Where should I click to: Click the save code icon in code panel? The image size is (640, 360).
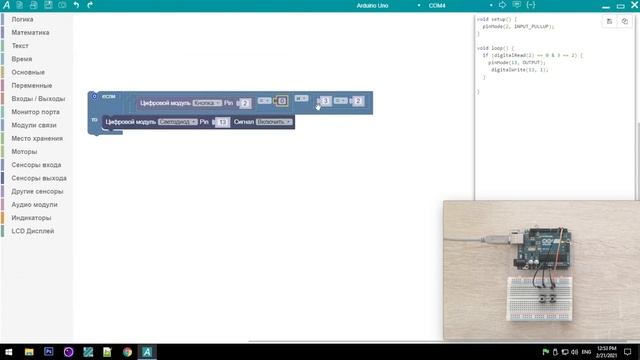[x=609, y=22]
